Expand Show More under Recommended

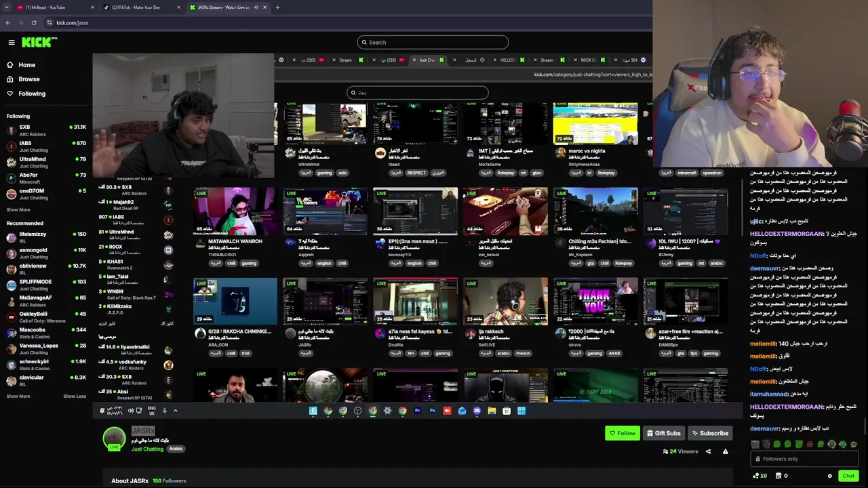18,396
